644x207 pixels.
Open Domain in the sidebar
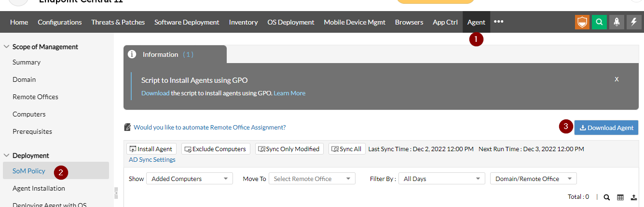click(x=24, y=79)
